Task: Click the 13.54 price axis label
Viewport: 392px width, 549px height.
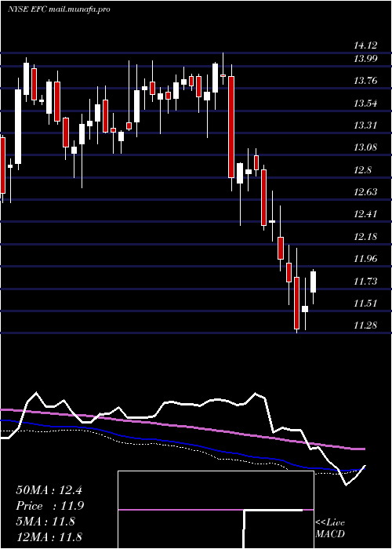Action: tap(366, 104)
